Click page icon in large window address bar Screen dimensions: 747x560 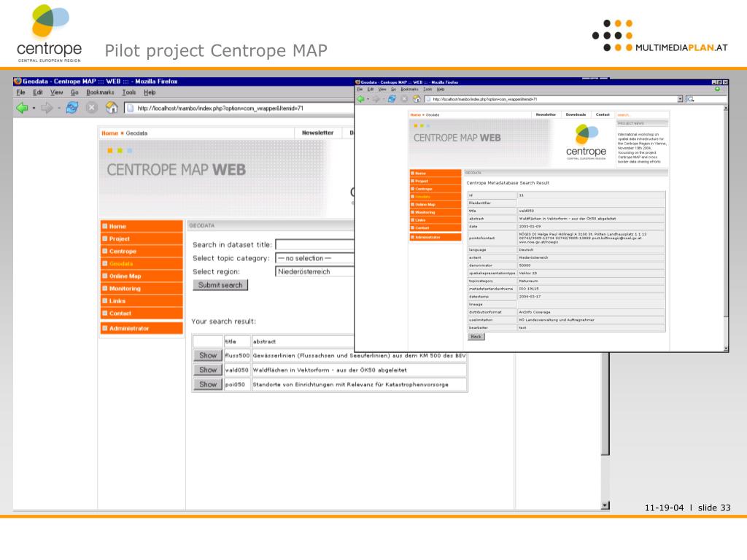tap(130, 108)
